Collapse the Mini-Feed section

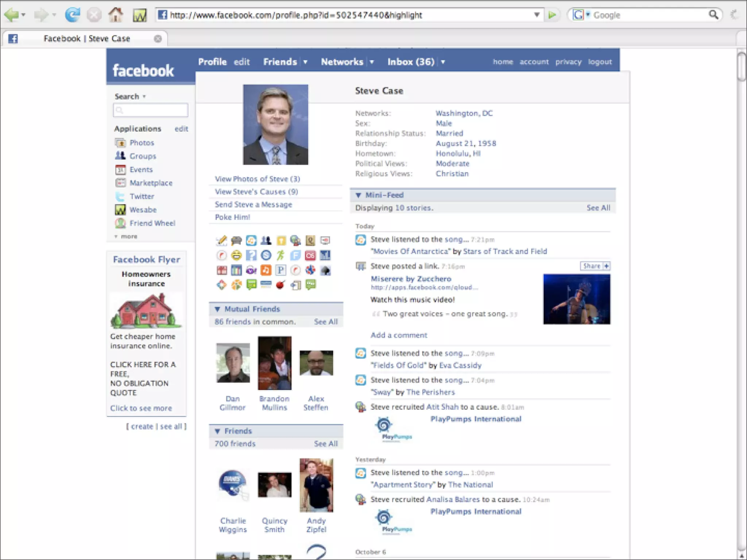(x=358, y=195)
